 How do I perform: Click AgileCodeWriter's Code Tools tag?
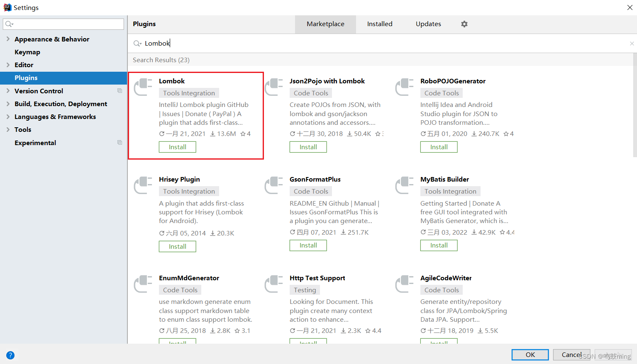(x=442, y=290)
